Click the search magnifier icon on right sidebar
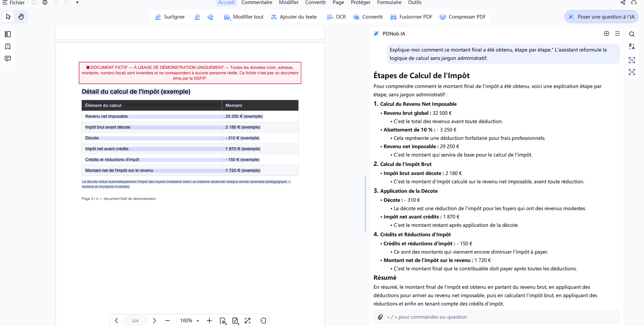Screen dimensions: 644x326 632,34
